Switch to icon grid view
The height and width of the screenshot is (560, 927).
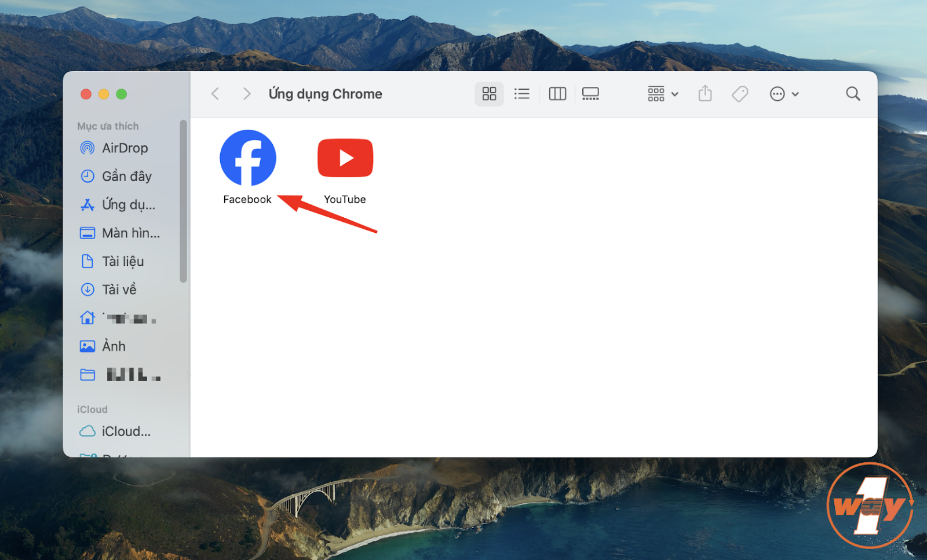click(x=490, y=94)
